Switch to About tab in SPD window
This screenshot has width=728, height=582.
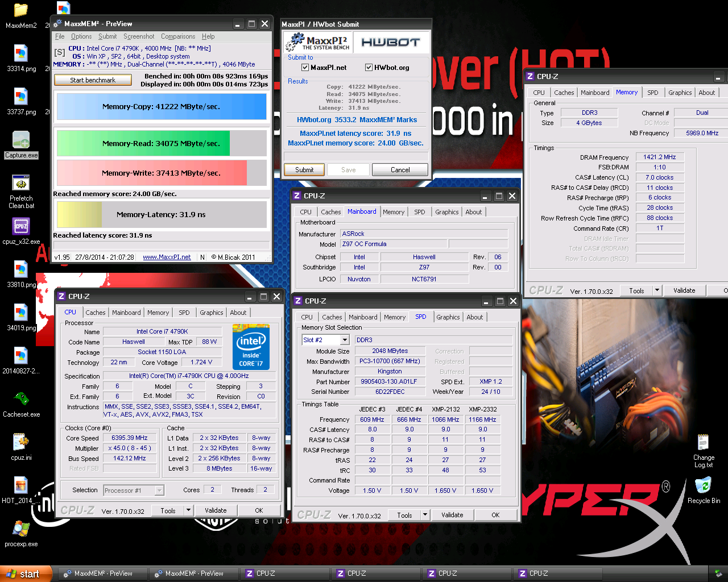pyautogui.click(x=474, y=317)
